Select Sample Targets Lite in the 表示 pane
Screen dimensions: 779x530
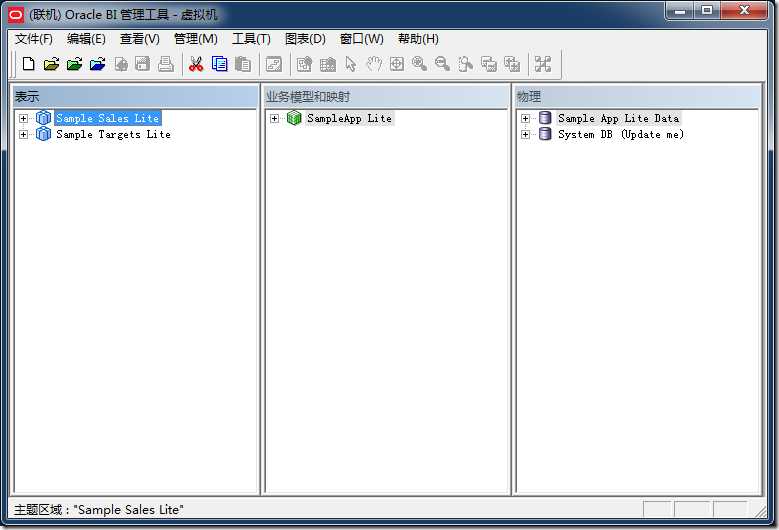tap(113, 135)
